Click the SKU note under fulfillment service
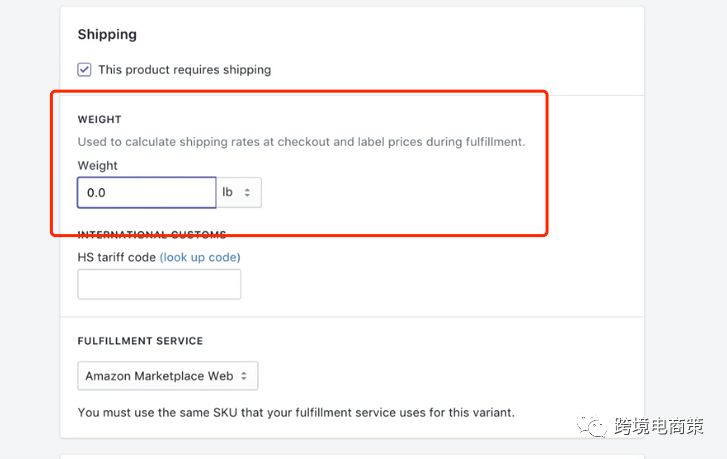Screen dimensions: 727x459 [296, 412]
